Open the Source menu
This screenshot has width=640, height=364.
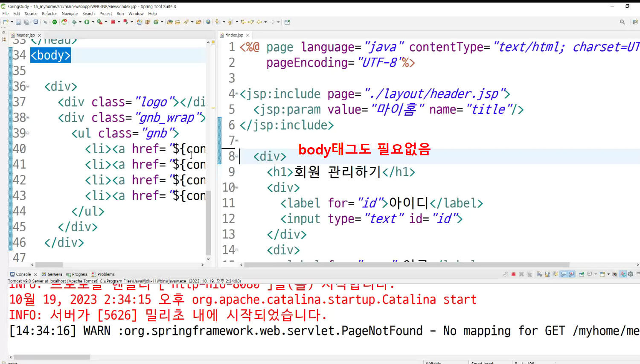point(31,14)
